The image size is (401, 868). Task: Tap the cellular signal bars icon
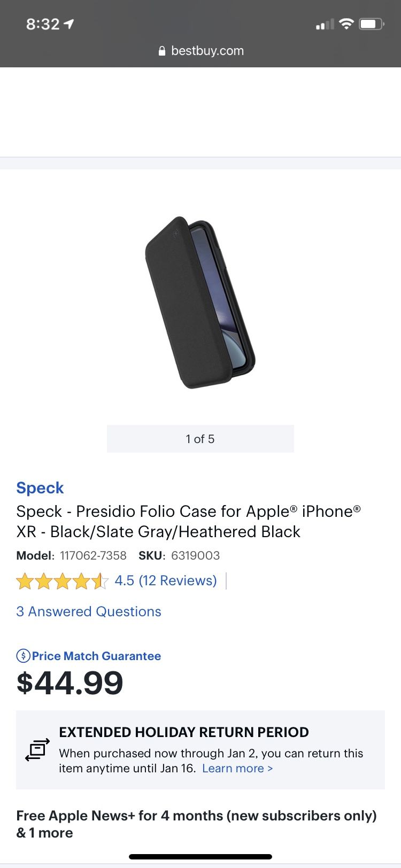point(325,25)
